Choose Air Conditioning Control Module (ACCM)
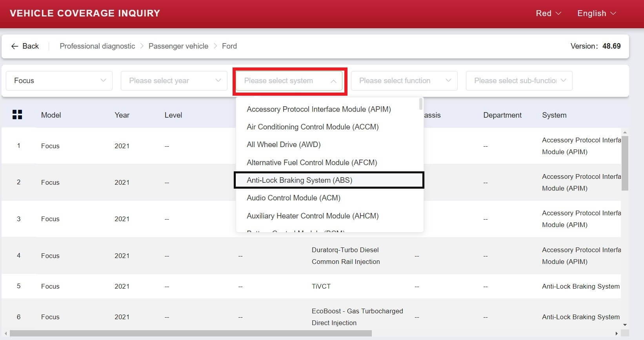Screen dimensions: 644x340 coord(313,127)
